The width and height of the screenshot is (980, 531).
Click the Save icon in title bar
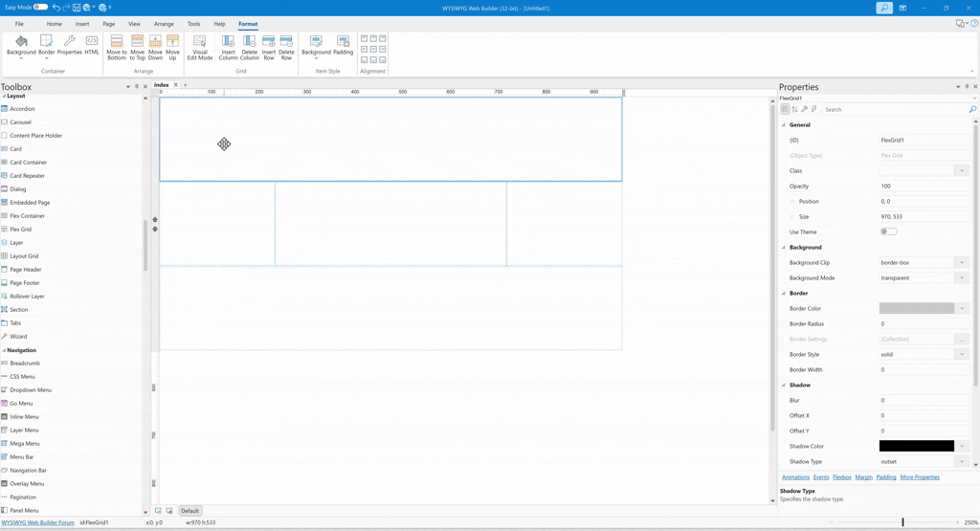77,8
